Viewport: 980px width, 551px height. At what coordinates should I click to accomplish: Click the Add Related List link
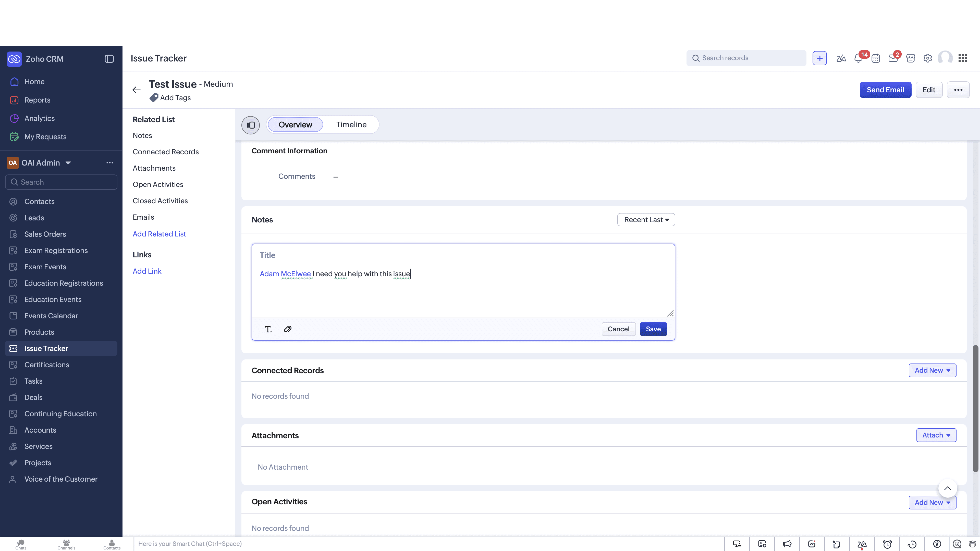(160, 234)
